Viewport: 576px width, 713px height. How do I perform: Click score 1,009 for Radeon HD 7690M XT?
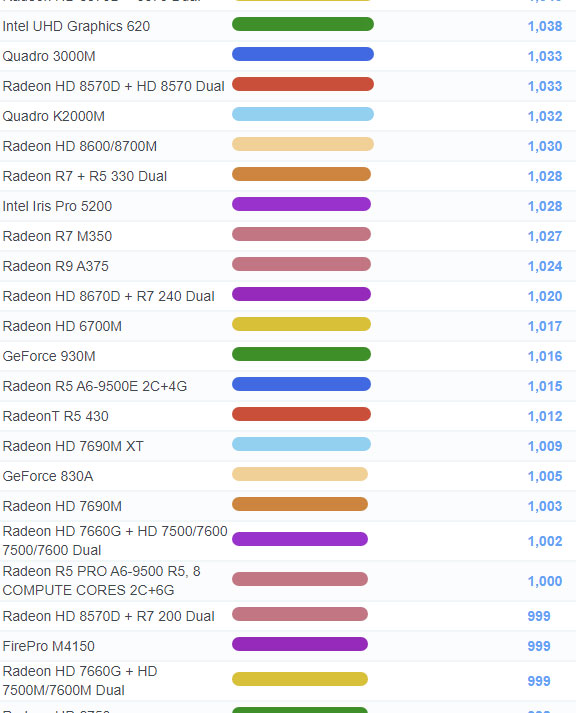point(545,447)
